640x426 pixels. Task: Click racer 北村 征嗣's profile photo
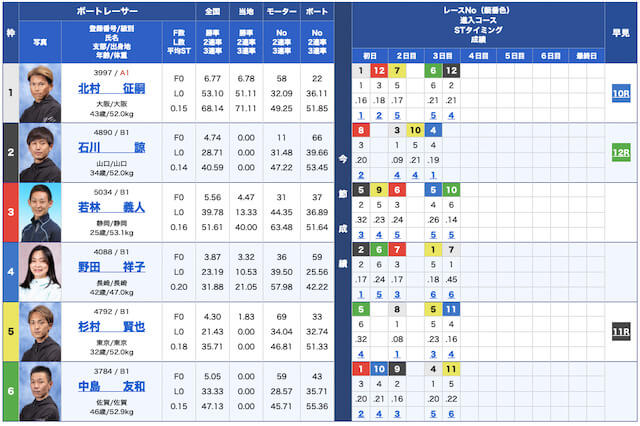point(40,93)
